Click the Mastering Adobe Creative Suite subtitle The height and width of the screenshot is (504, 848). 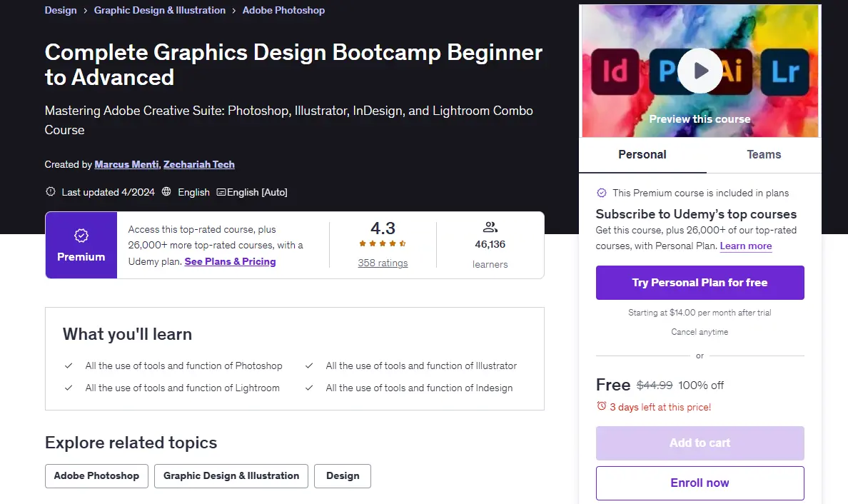(x=289, y=120)
